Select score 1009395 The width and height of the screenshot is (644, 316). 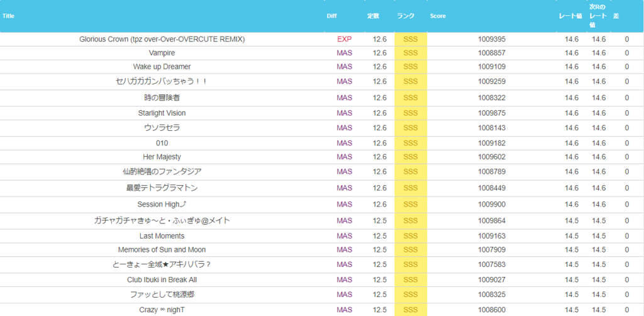point(492,40)
